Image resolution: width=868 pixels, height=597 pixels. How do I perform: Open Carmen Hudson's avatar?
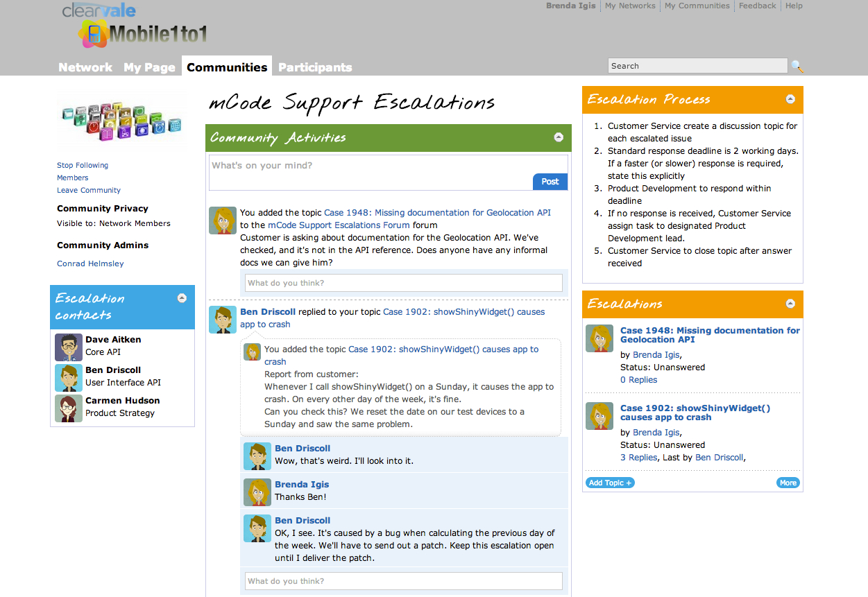tap(69, 408)
